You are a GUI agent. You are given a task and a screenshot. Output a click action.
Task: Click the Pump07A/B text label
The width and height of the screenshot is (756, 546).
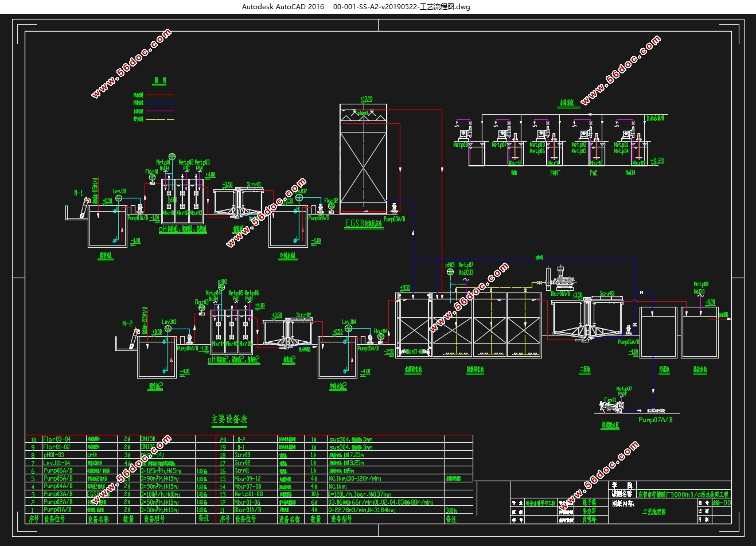coord(655,420)
